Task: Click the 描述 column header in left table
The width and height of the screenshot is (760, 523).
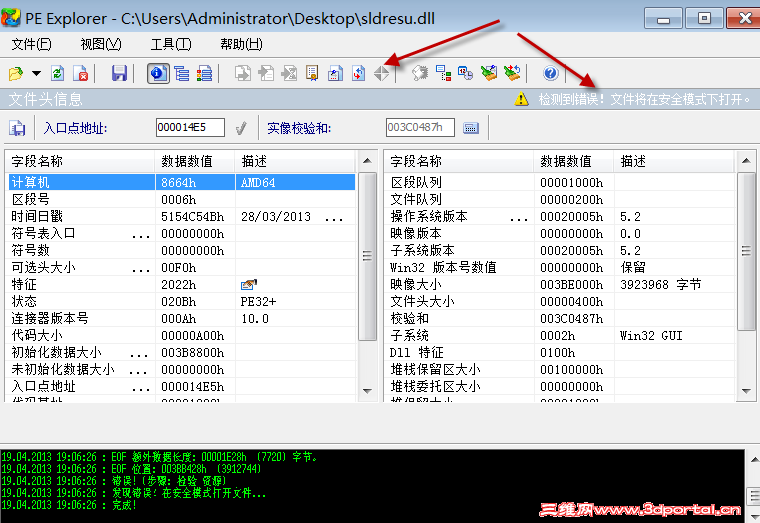Action: tap(295, 161)
